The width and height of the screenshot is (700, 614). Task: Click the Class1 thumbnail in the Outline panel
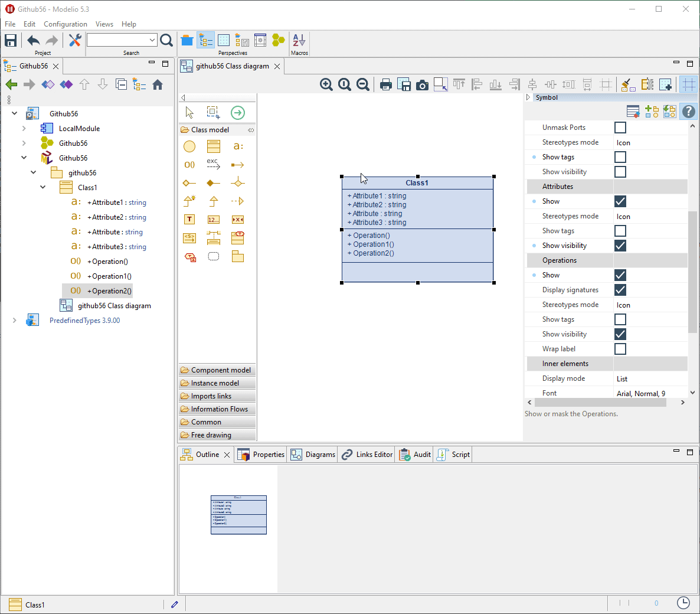click(238, 514)
